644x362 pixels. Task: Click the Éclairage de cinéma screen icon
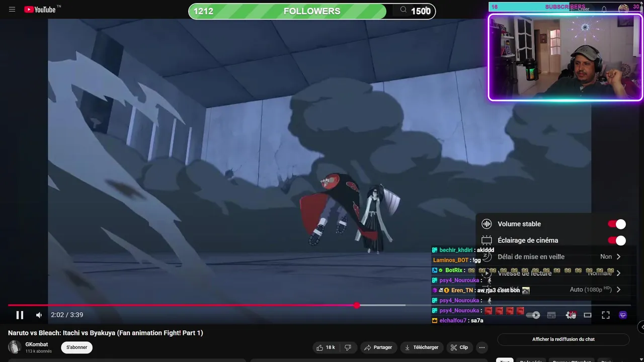[487, 240]
